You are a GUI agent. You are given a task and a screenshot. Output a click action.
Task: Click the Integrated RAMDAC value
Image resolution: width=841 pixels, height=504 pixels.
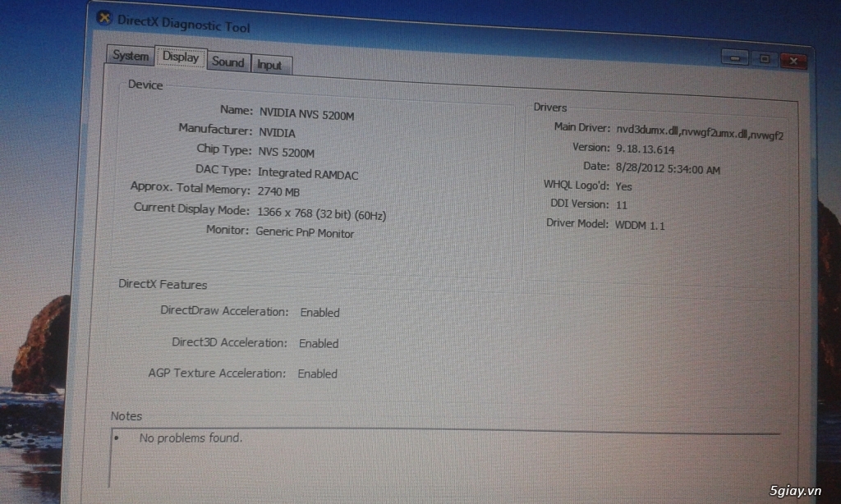click(x=308, y=173)
